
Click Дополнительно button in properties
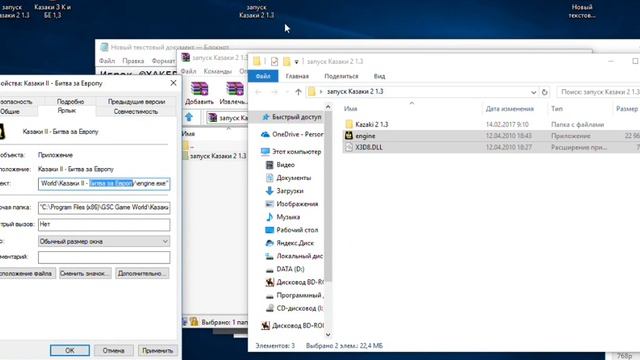tap(142, 273)
